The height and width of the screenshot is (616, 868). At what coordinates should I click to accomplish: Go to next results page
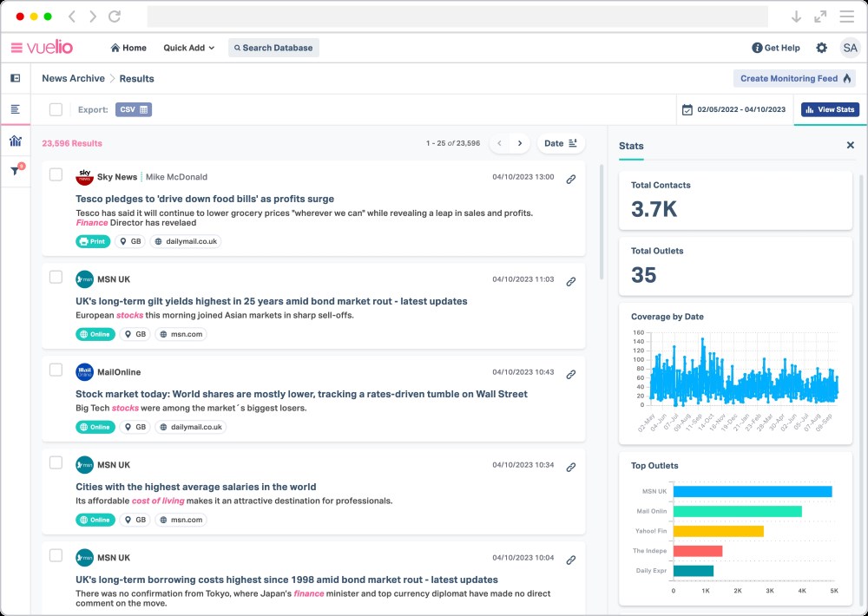(x=520, y=143)
